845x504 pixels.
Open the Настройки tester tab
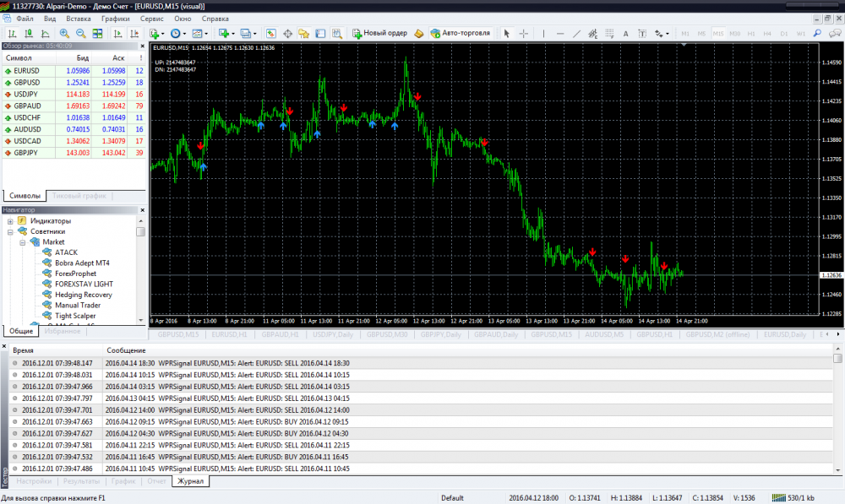coord(34,481)
